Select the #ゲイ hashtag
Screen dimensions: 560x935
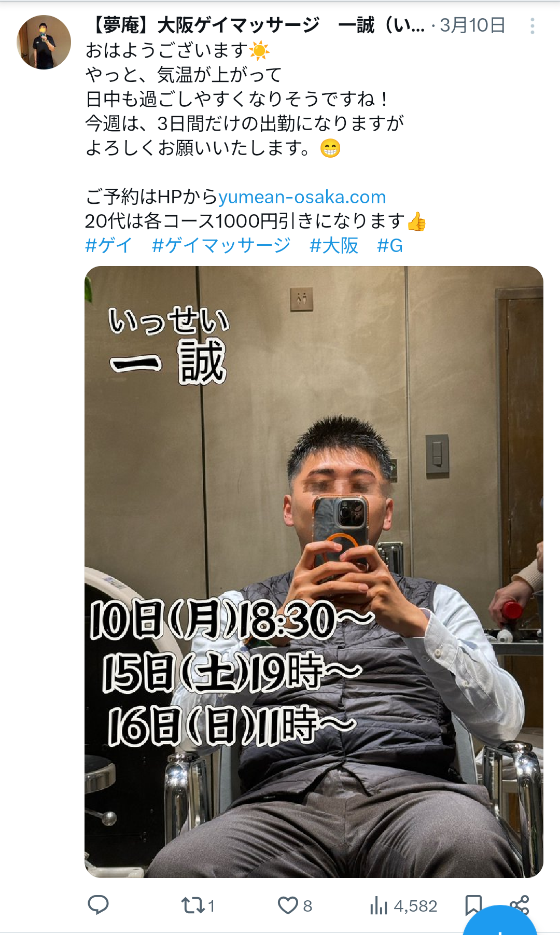(x=109, y=245)
